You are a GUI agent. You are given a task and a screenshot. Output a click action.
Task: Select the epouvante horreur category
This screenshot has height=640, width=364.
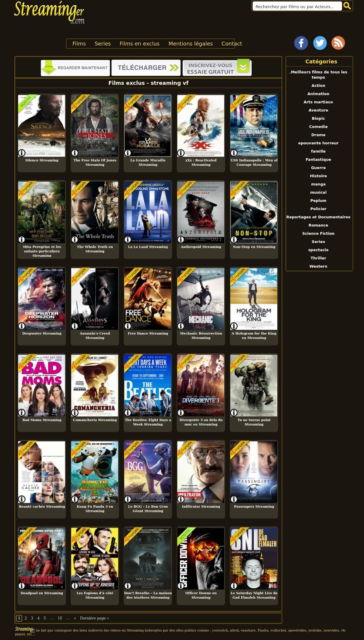click(318, 143)
